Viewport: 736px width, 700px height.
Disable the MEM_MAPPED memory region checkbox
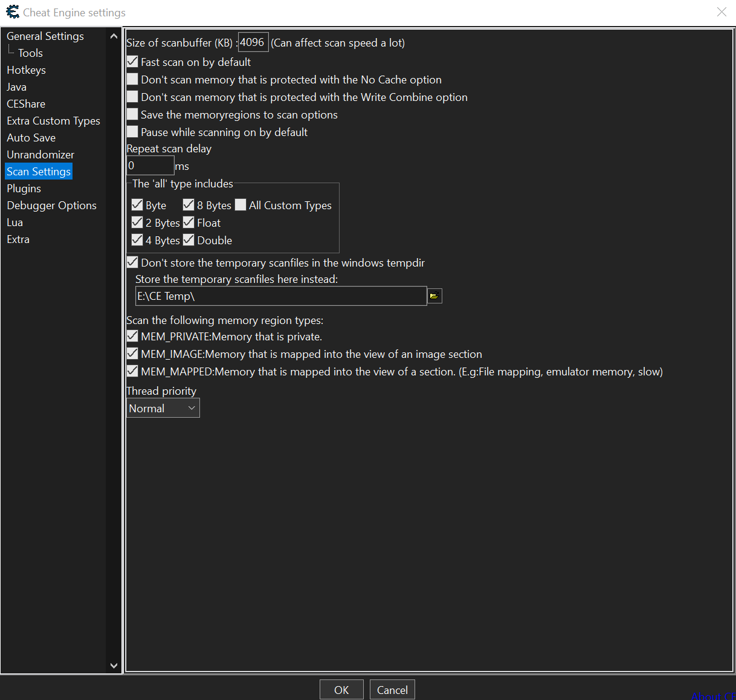pyautogui.click(x=133, y=371)
